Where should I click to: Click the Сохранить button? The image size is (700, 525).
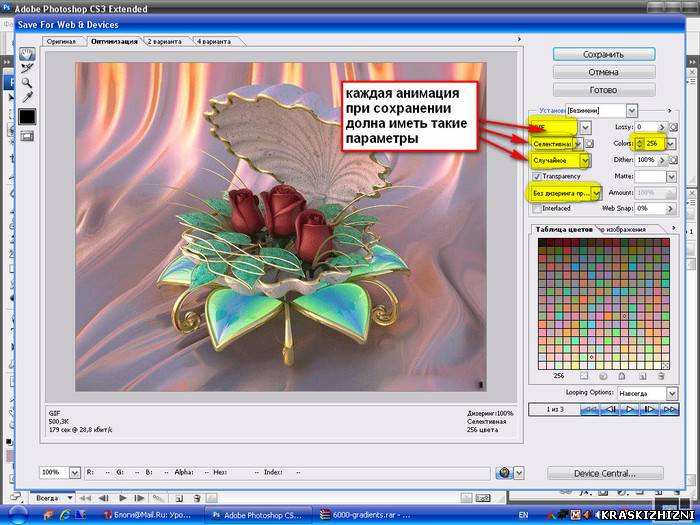point(604,54)
